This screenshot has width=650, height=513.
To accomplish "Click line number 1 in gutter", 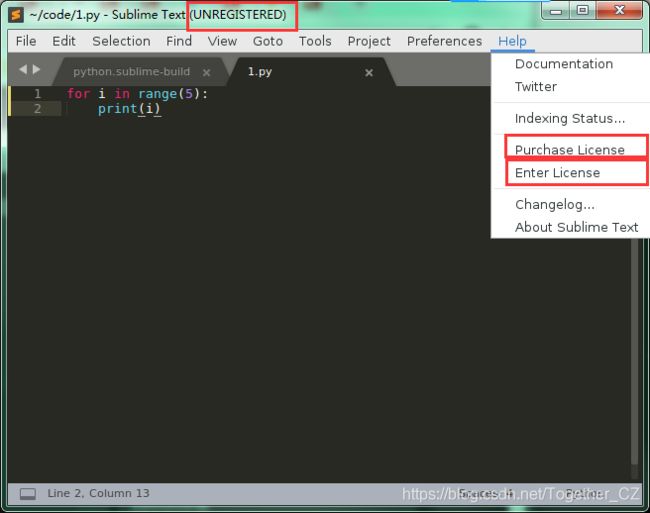I will pos(37,94).
